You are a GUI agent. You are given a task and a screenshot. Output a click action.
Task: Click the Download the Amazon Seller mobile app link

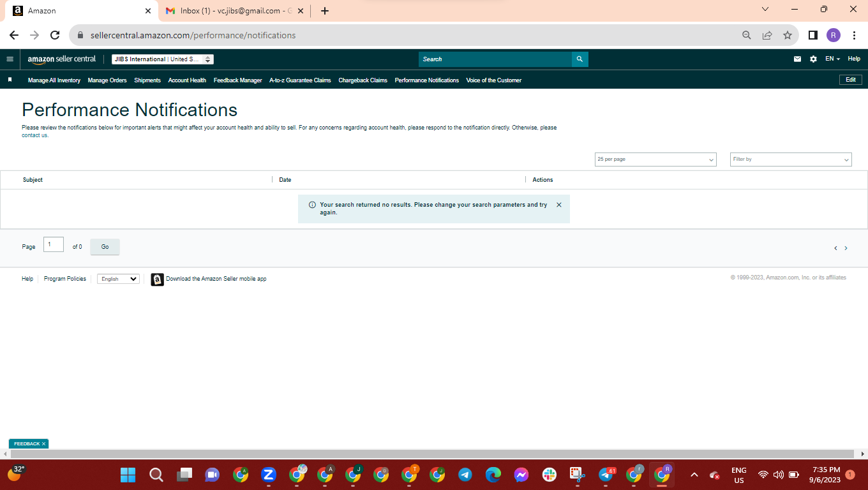pyautogui.click(x=216, y=279)
